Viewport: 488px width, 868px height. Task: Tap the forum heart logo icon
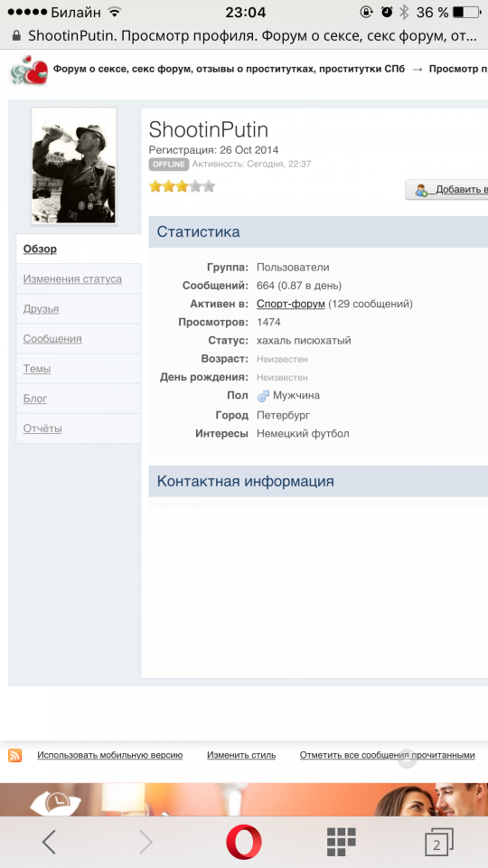coord(29,70)
